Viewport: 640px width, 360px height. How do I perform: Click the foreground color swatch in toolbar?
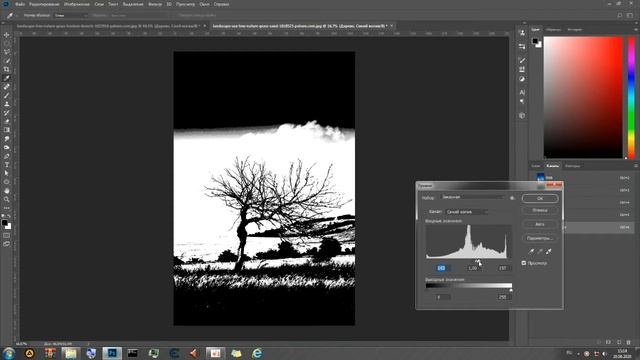click(x=4, y=222)
